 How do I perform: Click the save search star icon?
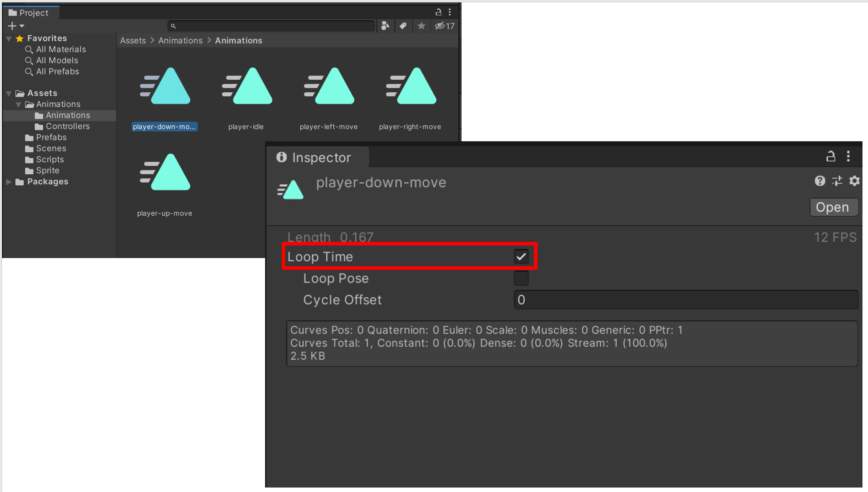point(421,26)
